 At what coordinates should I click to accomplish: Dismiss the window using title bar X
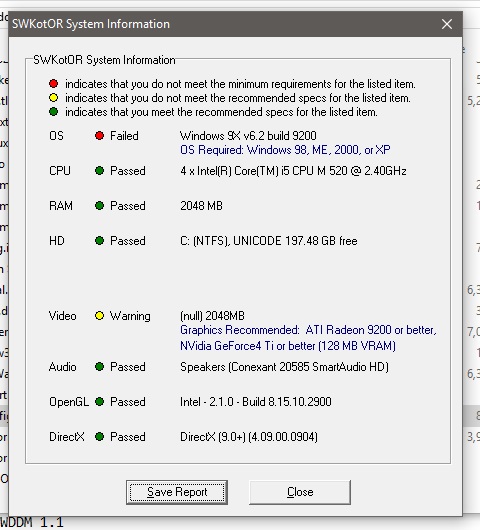click(x=447, y=24)
